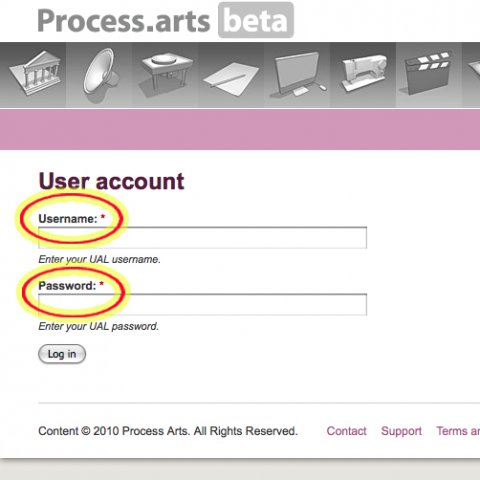Focus the Username input field
This screenshot has height=480, width=480.
[x=203, y=238]
